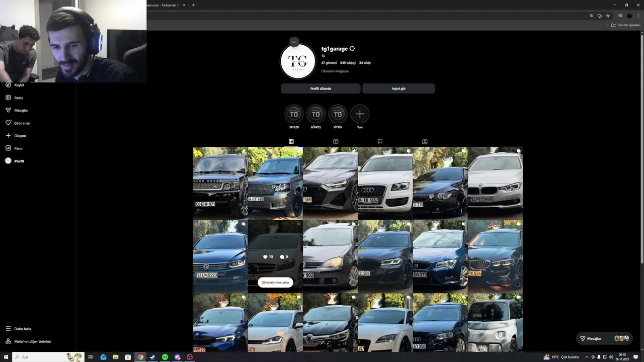
Task: Click the Oluştur create item
Action: pos(16,136)
